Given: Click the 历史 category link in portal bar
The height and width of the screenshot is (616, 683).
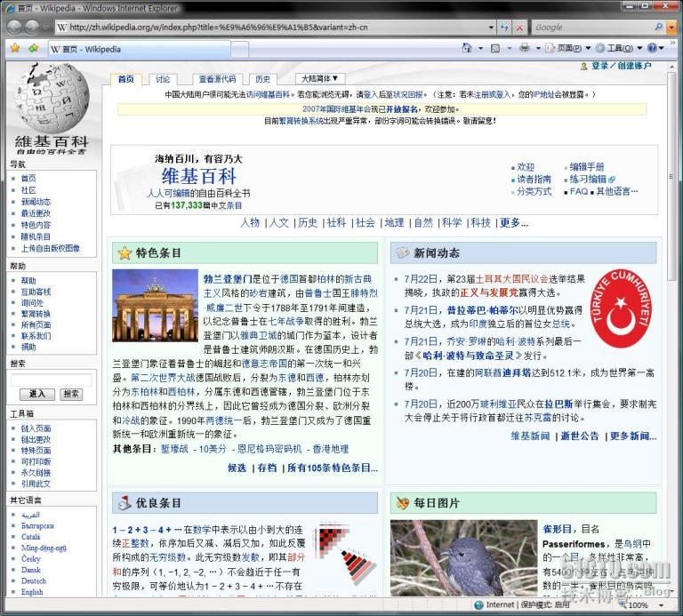Looking at the screenshot, I should pyautogui.click(x=308, y=223).
